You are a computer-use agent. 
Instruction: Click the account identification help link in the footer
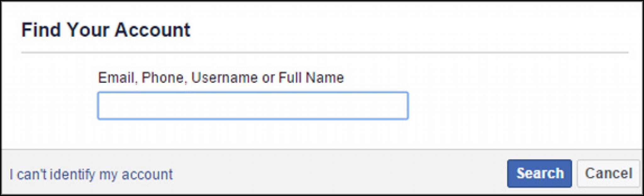(x=91, y=175)
